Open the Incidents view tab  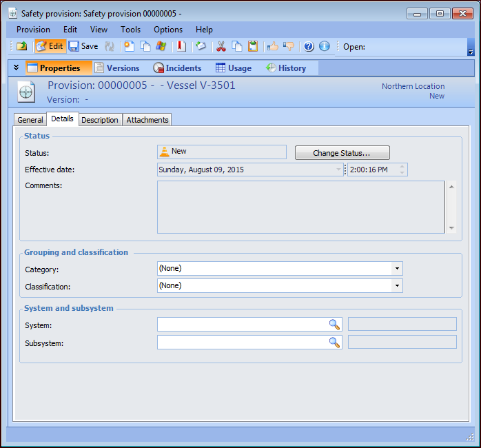tap(177, 68)
